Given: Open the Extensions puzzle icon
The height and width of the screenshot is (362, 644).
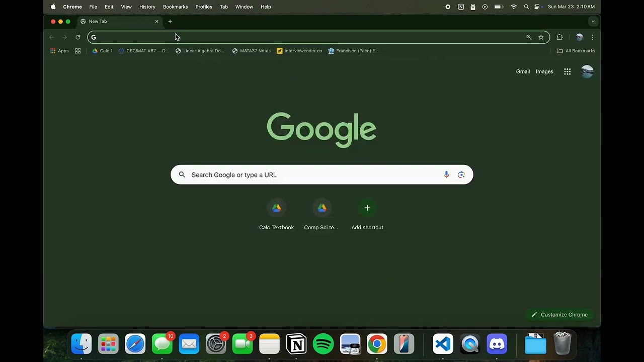Looking at the screenshot, I should coord(559,37).
